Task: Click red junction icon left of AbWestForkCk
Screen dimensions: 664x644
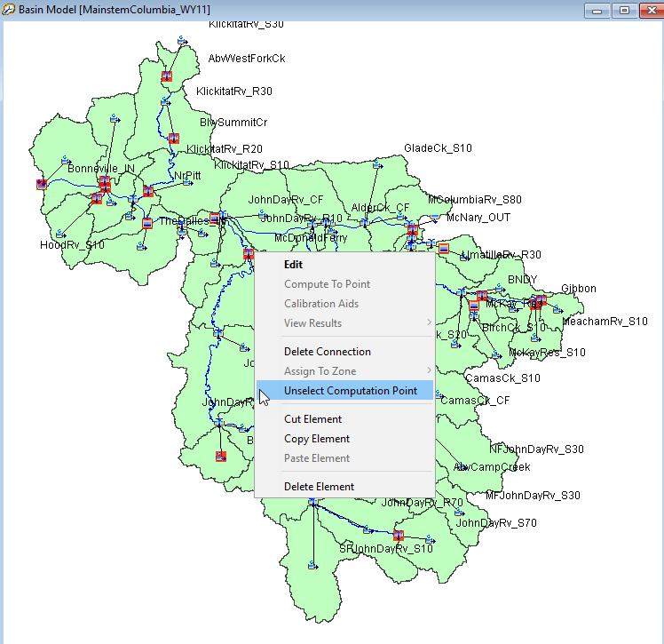Action: point(166,76)
